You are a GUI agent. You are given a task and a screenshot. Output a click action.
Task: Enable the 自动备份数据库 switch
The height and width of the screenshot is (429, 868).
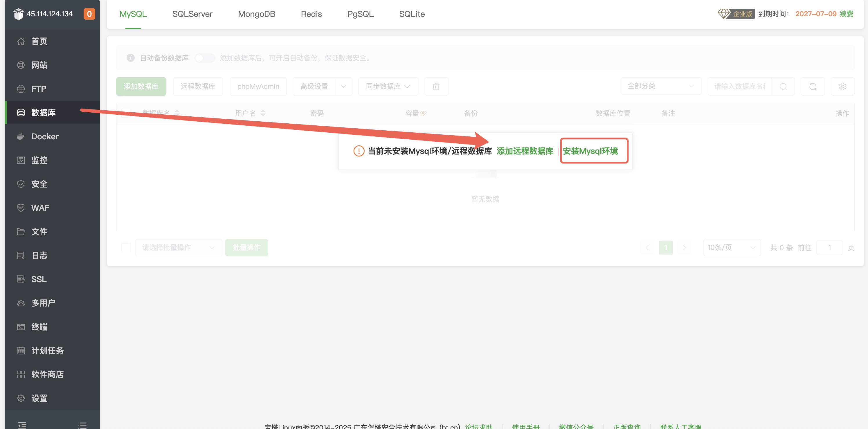coord(205,58)
